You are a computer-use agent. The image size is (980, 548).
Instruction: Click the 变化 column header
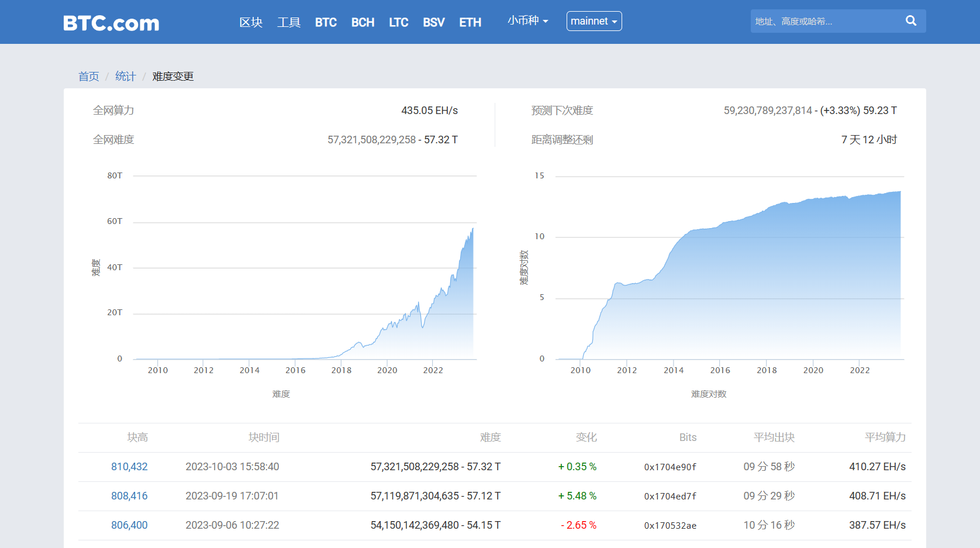[586, 437]
